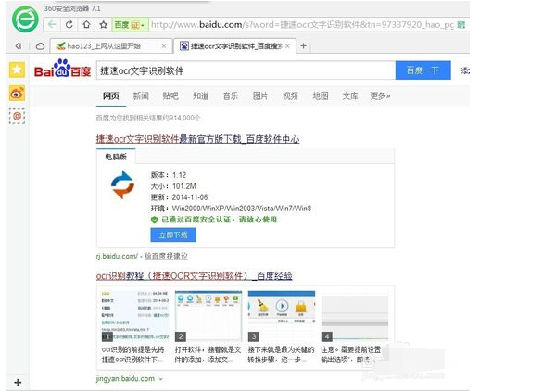555x392 pixels.
Task: Close the 百度搜索 tab
Action: pyautogui.click(x=287, y=46)
